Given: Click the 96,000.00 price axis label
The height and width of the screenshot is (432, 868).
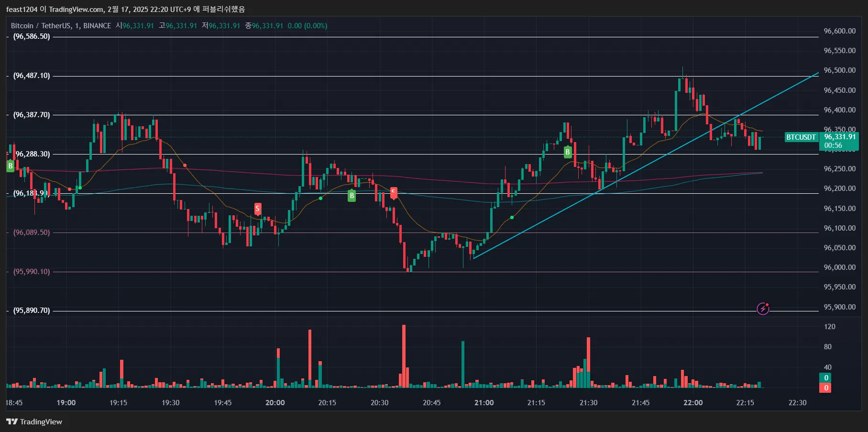Looking at the screenshot, I should 839,267.
